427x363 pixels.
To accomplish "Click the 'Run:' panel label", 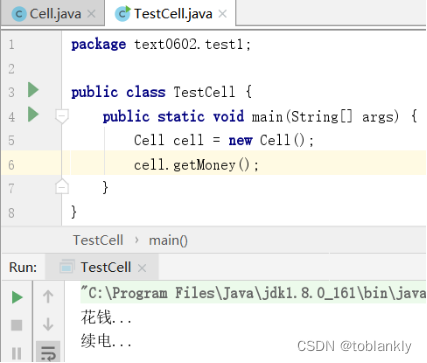I will [x=23, y=267].
